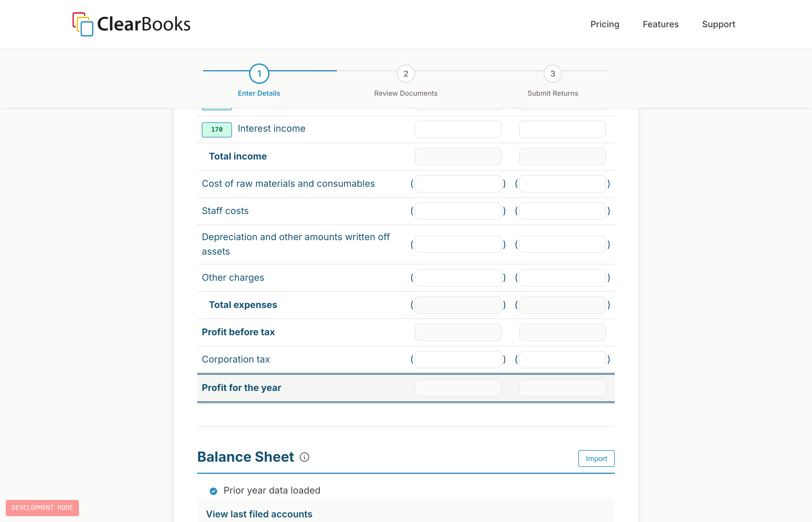Open the Balance Sheet info tooltip icon
The height and width of the screenshot is (522, 812).
(305, 457)
